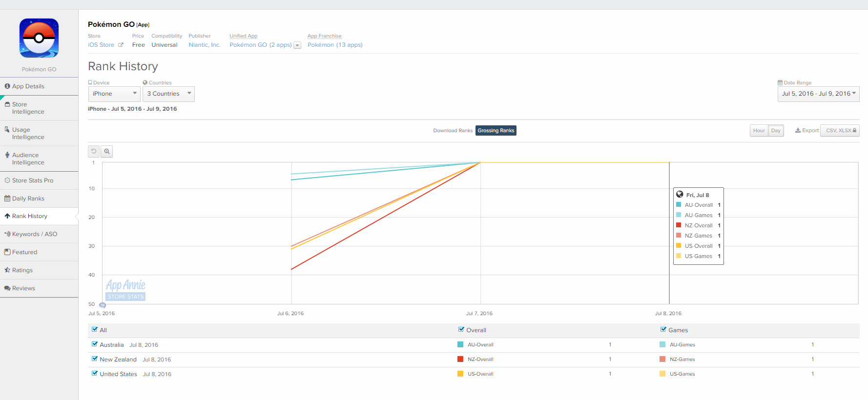
Task: Click the magnifier zoom icon above chart
Action: pyautogui.click(x=107, y=151)
